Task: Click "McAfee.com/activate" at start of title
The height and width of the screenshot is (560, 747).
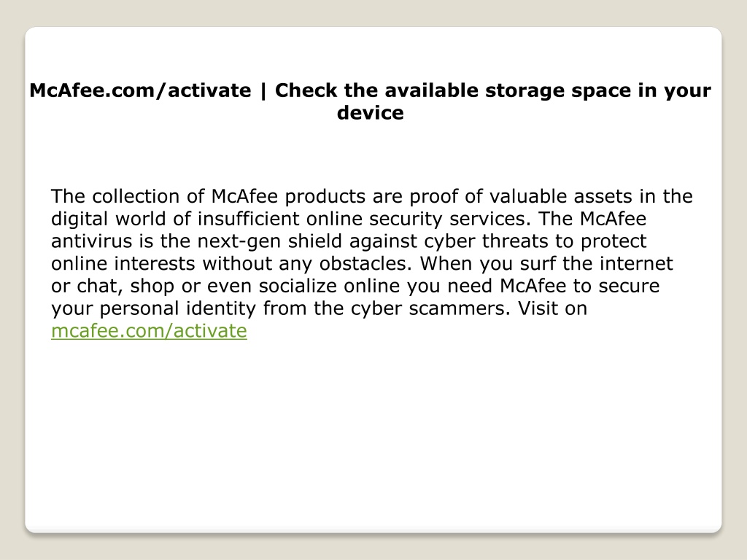Action: click(140, 90)
